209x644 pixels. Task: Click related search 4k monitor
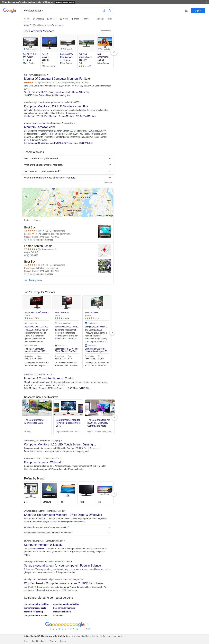(58, 616)
